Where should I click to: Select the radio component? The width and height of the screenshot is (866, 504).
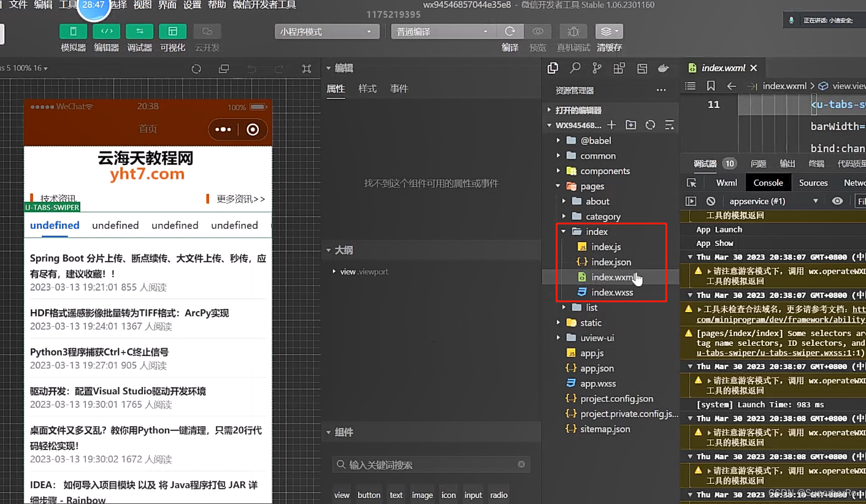point(499,495)
